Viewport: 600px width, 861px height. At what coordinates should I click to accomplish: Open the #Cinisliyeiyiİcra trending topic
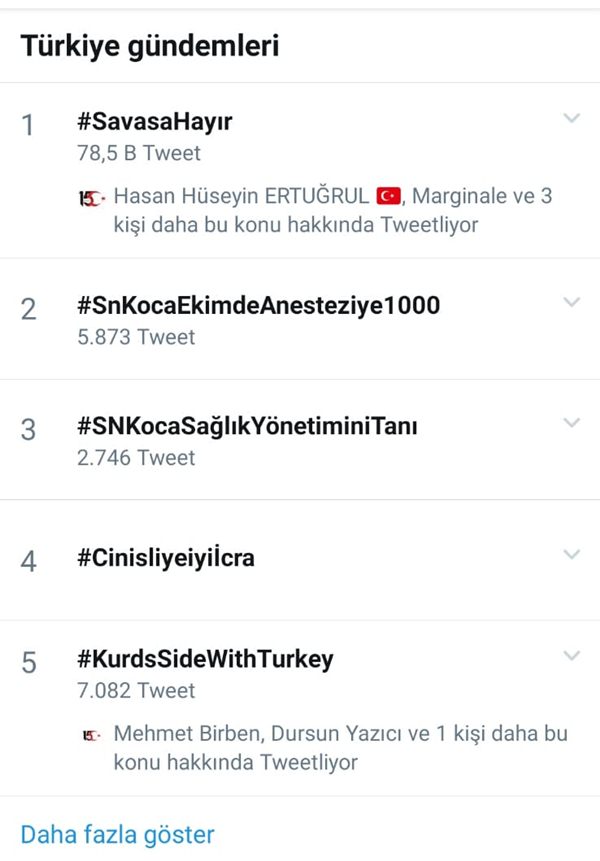pos(166,558)
